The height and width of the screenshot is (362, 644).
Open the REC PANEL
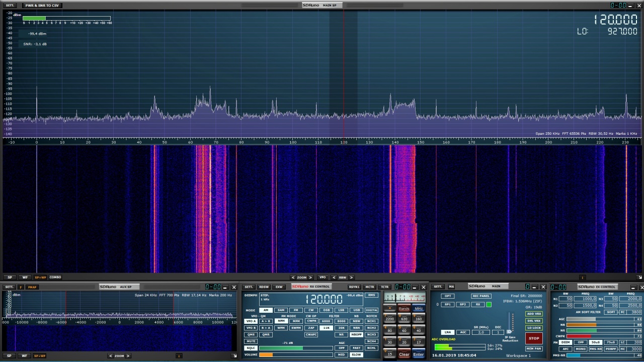[x=481, y=296]
